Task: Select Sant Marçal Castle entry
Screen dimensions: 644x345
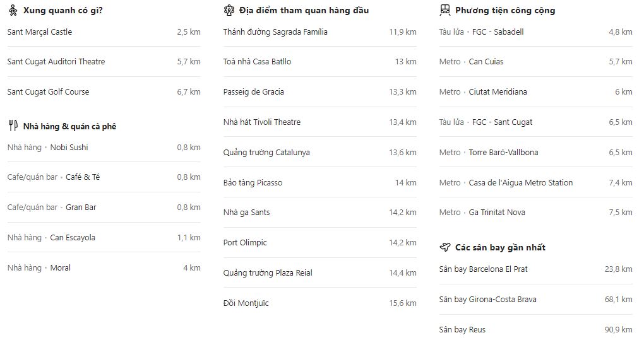Action: click(x=40, y=32)
